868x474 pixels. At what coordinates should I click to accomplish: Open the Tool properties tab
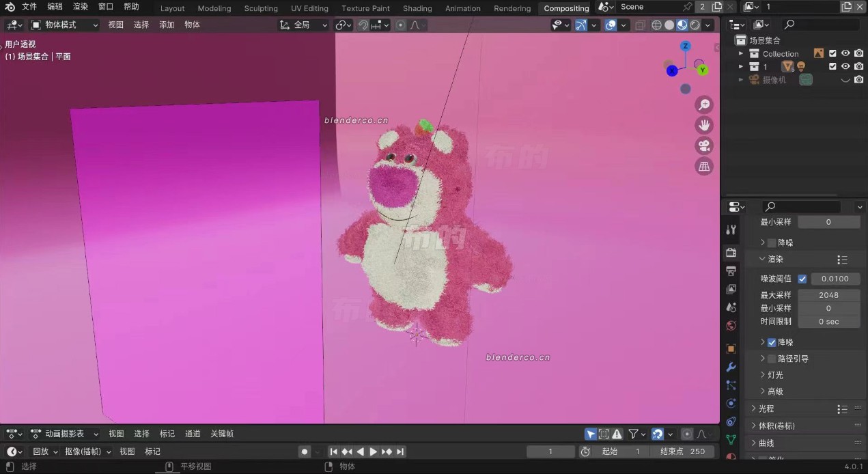click(x=731, y=229)
